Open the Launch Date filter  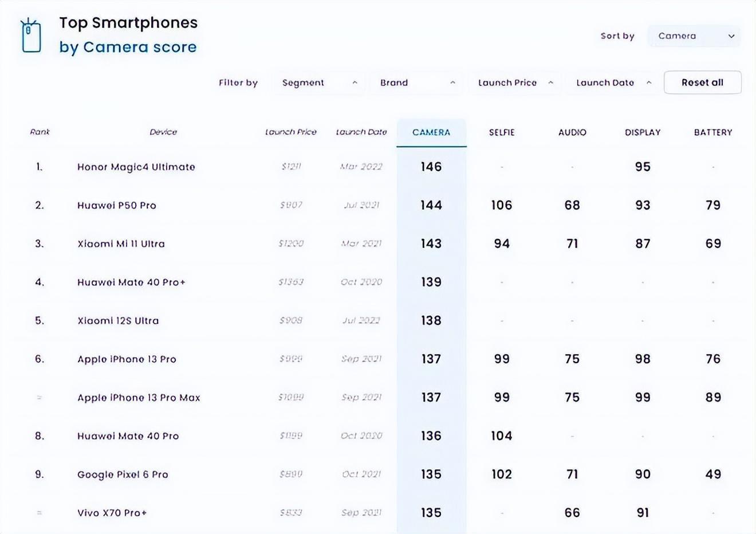(x=613, y=83)
